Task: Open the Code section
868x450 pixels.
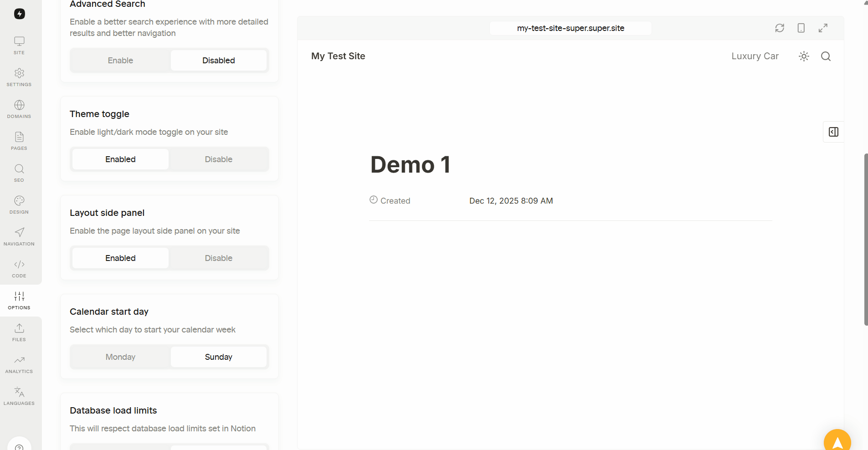Action: coord(19,269)
